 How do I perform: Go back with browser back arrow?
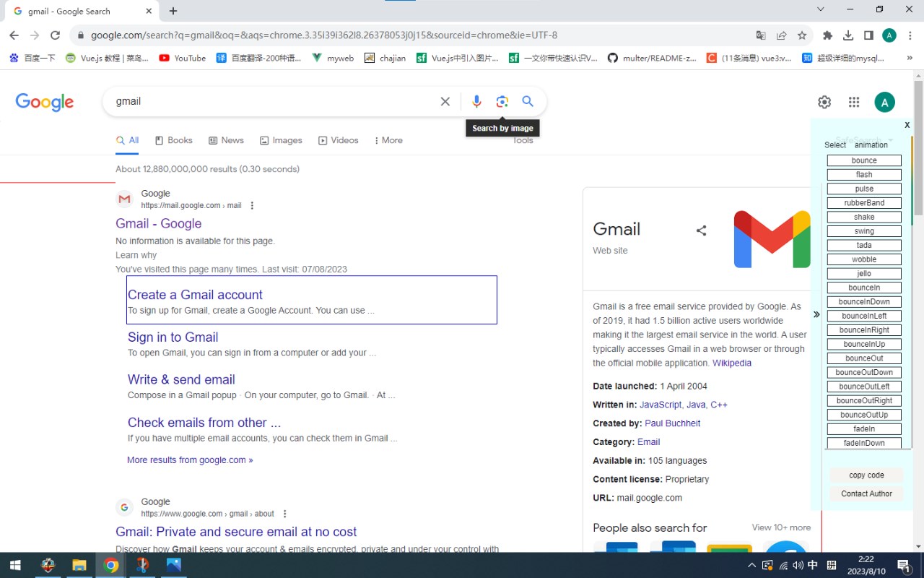pyautogui.click(x=14, y=35)
